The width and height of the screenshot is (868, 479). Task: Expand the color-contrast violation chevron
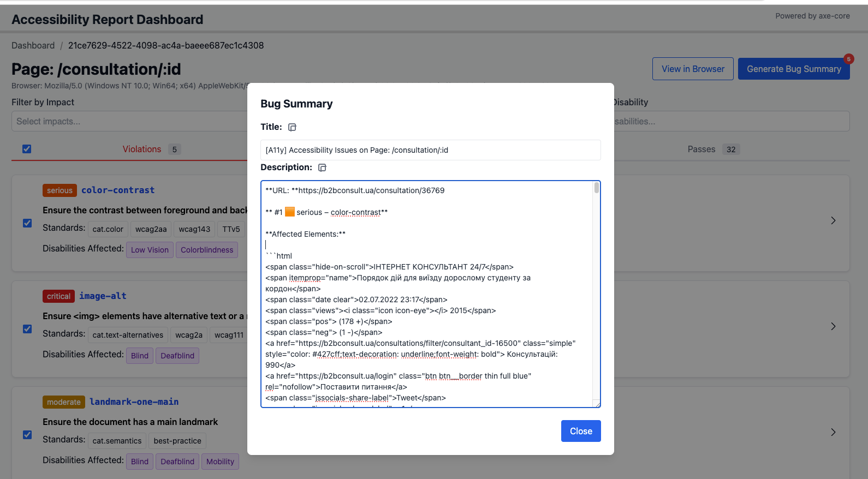coord(833,220)
